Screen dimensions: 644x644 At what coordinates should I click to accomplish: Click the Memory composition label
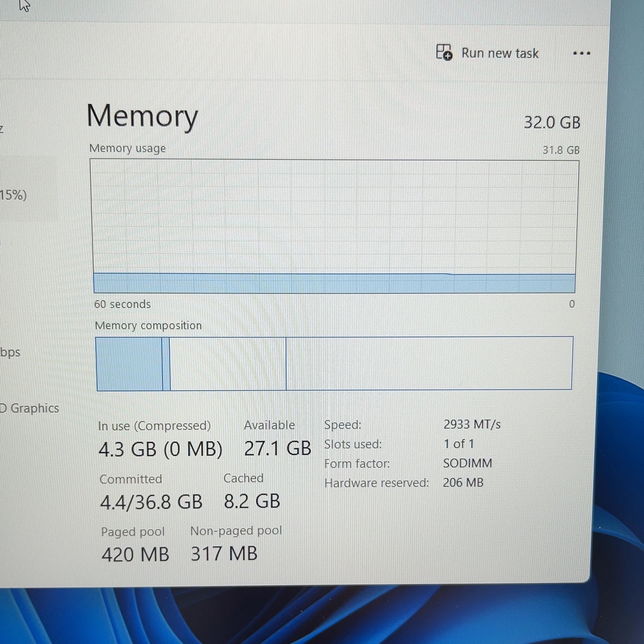click(x=148, y=325)
